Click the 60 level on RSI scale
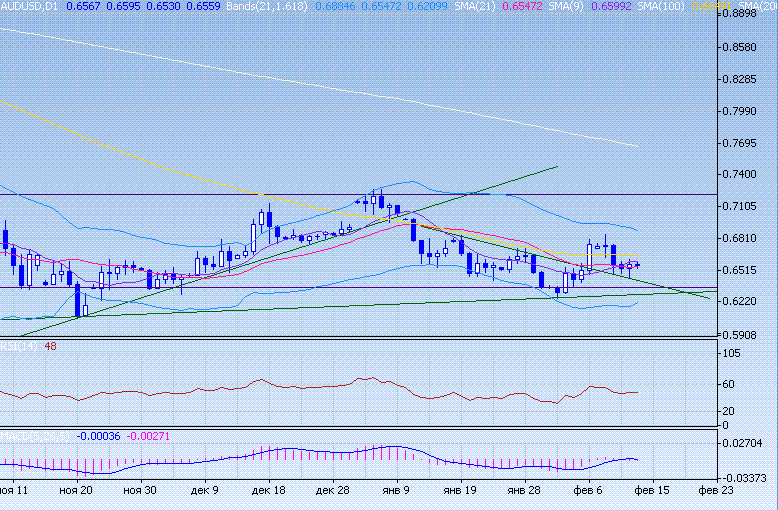Viewport: 778px width, 510px height. (729, 384)
